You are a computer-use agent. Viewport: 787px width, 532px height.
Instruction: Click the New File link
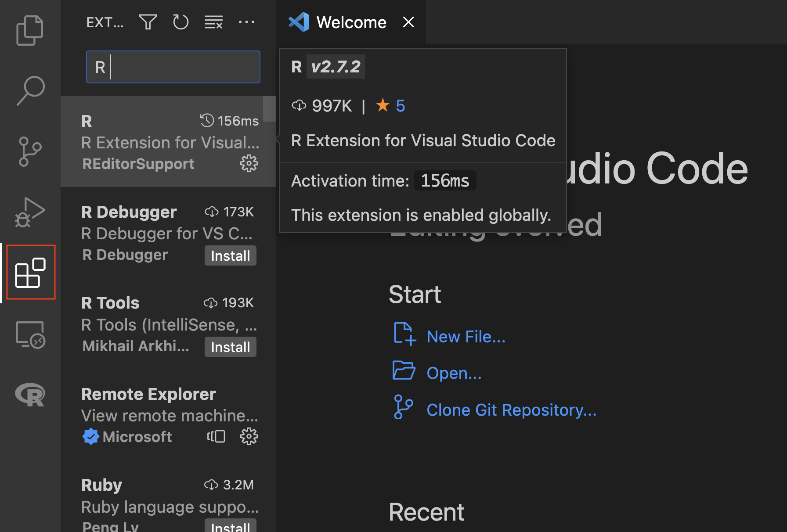(466, 337)
